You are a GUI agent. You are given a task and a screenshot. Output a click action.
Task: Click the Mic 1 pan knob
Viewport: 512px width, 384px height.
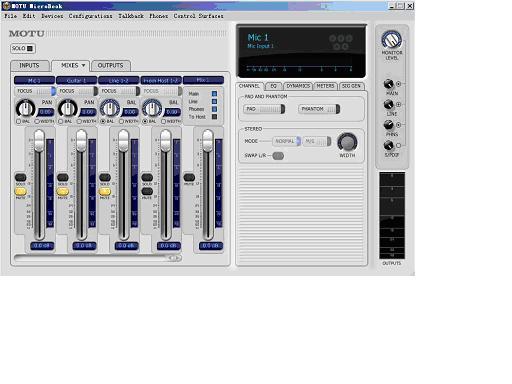click(x=25, y=109)
